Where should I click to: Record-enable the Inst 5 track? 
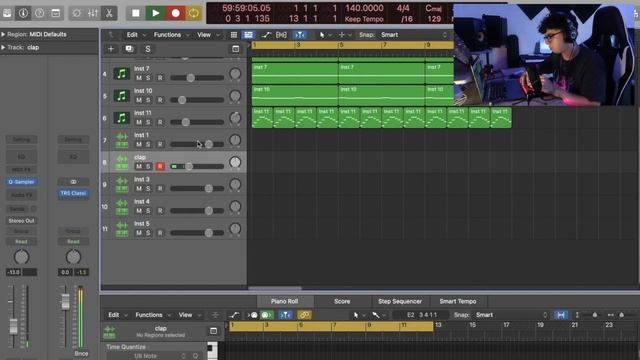[x=160, y=233]
